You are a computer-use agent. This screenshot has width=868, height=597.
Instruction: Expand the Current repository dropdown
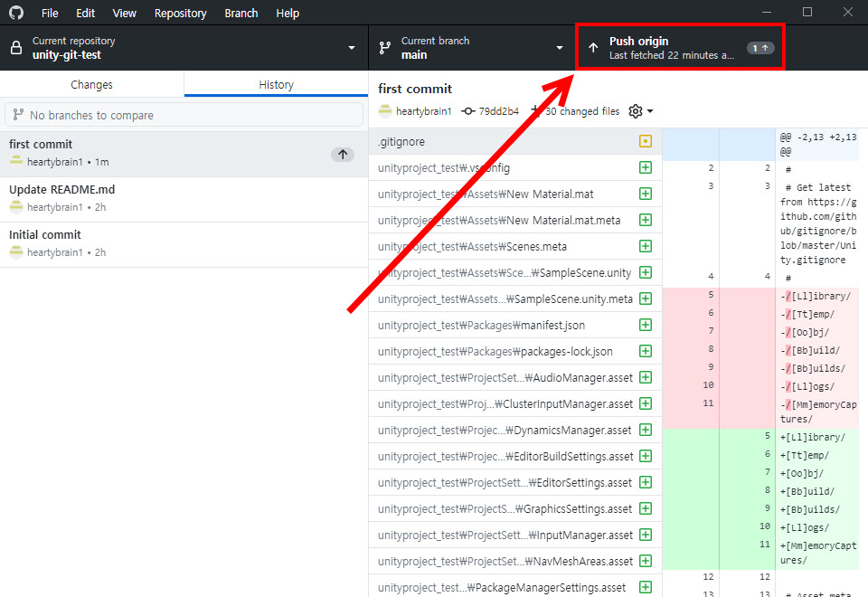(184, 48)
